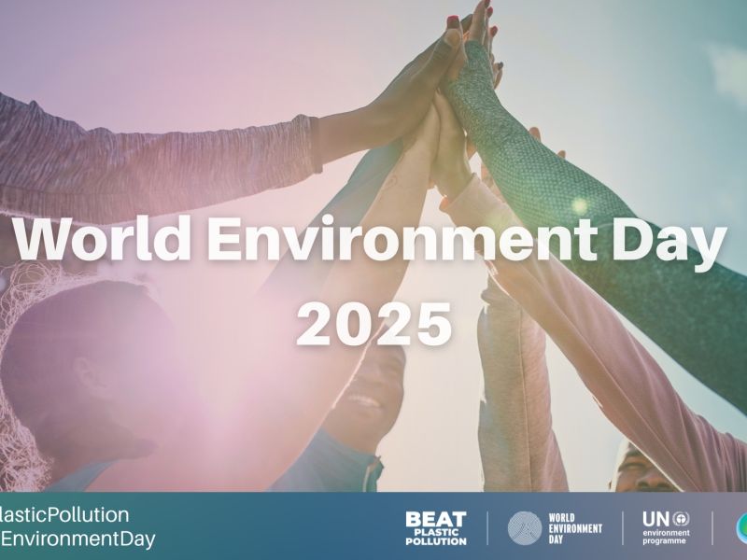The image size is (747, 560).
Task: Click the 'WORLD ENVIRONMENT DAY' footer logo text
Action: [575, 528]
